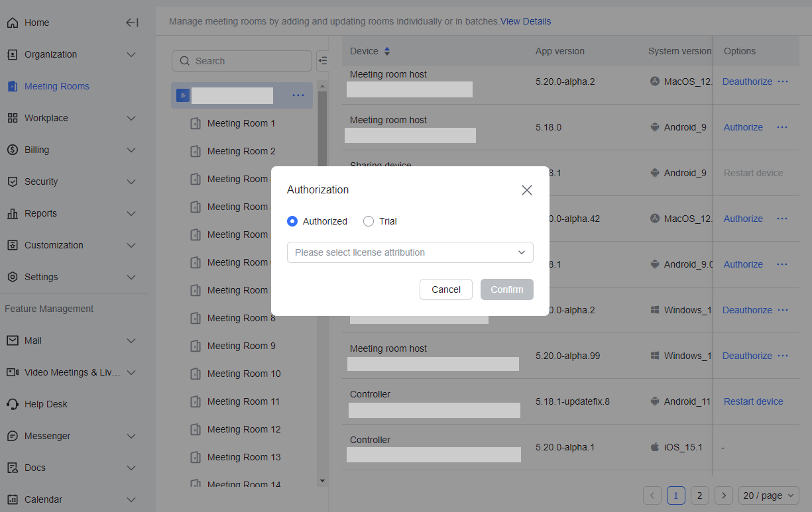Select the Home icon in the sidebar

point(15,22)
